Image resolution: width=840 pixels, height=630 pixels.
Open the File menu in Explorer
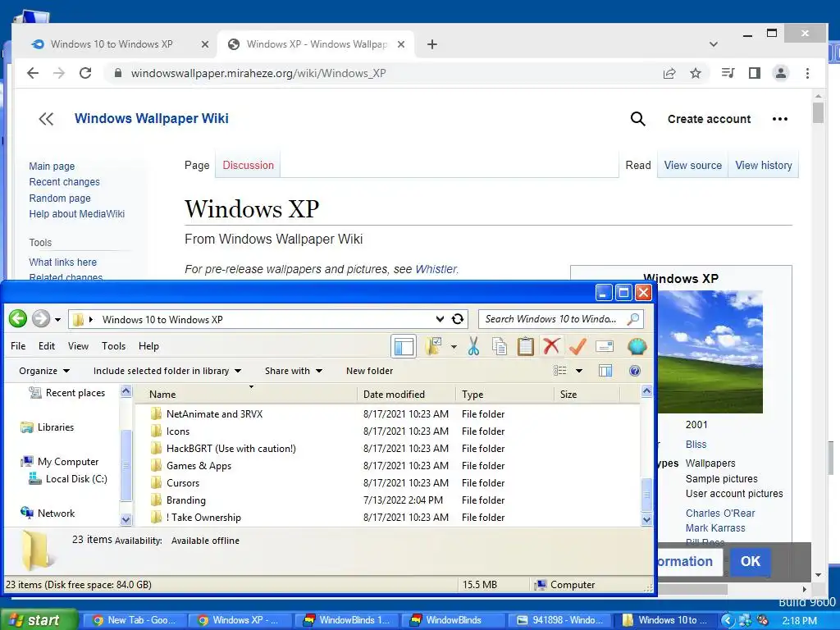18,346
